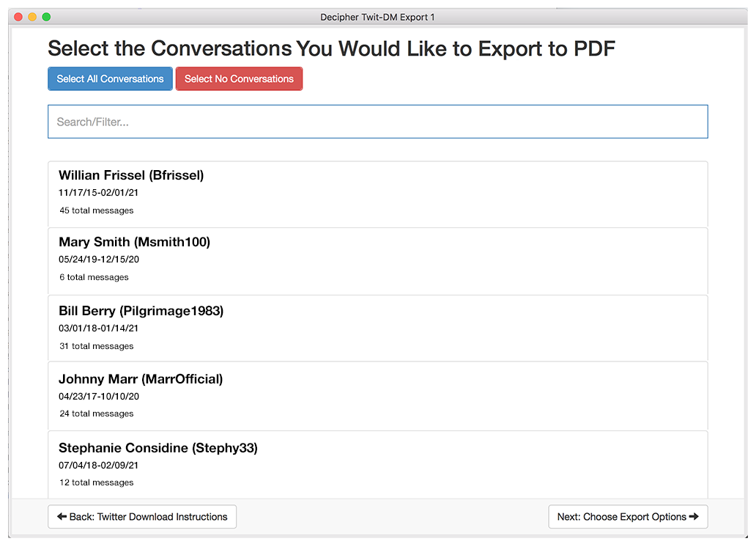Click Select All Conversations button
756x544 pixels.
[110, 78]
